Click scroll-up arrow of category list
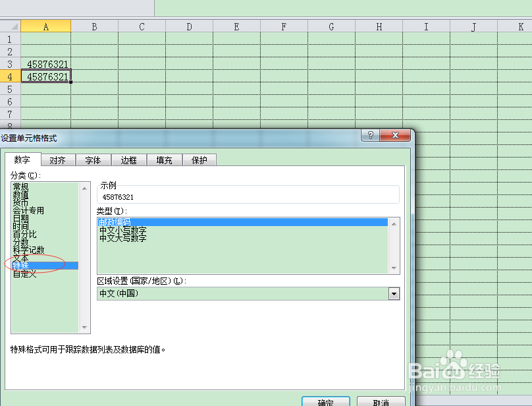 84,188
